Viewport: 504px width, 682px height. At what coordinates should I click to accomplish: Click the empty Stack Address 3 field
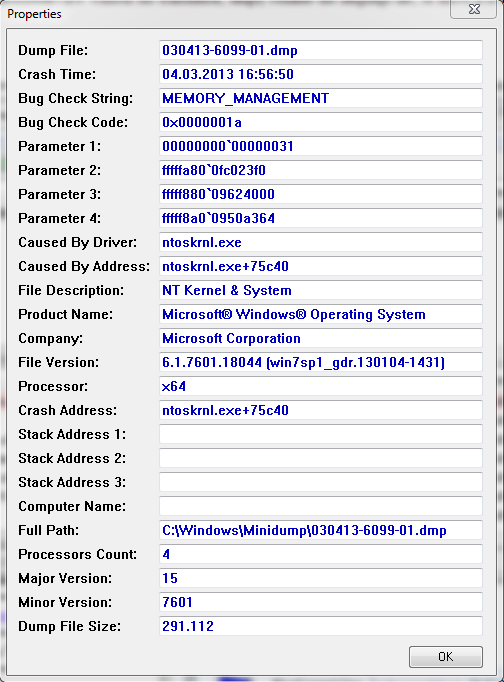(x=321, y=482)
